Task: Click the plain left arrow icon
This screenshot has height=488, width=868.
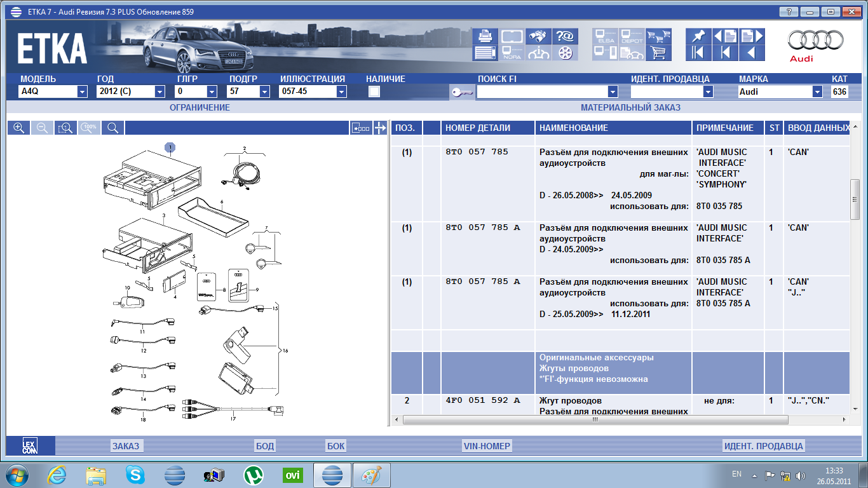Action: coord(751,53)
